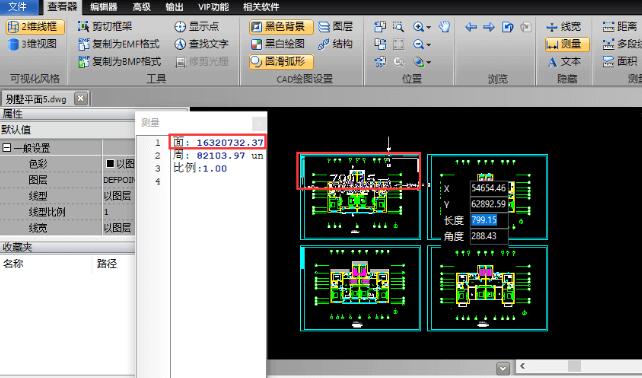Open the 文件 file menu
The width and height of the screenshot is (642, 378).
pos(18,7)
